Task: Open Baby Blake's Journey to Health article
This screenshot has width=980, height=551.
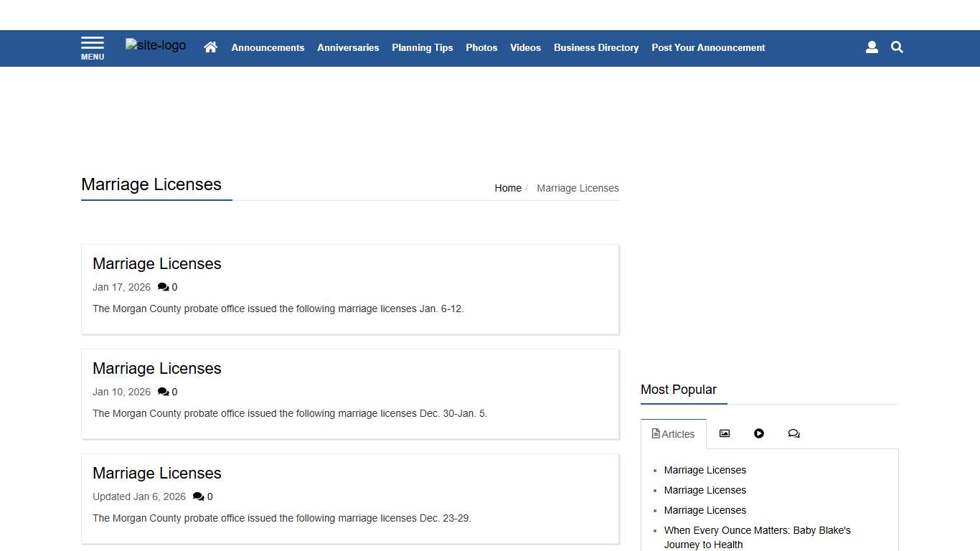Action: pos(757,537)
